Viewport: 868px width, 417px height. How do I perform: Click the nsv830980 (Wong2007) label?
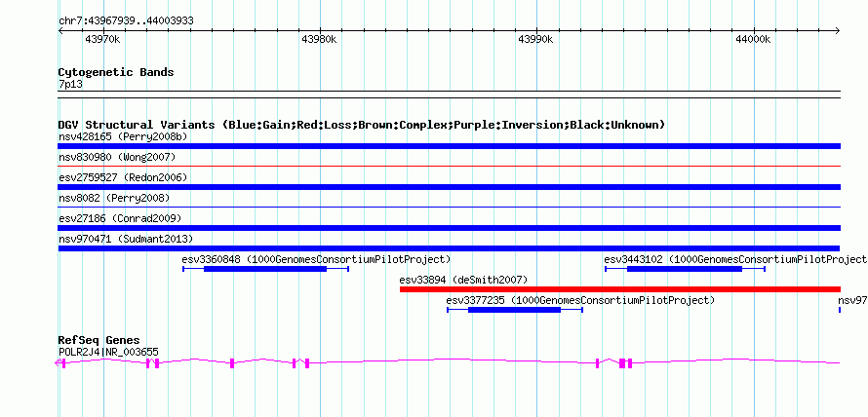click(x=117, y=157)
